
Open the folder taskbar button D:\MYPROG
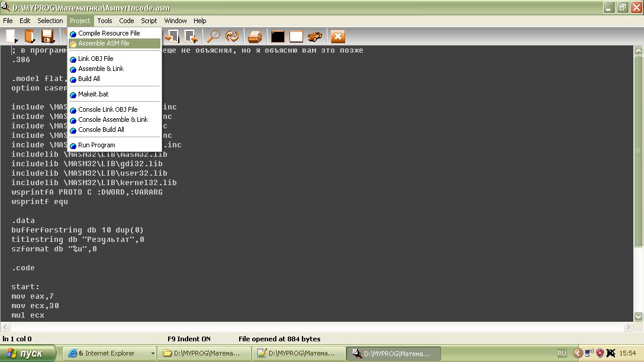click(204, 353)
